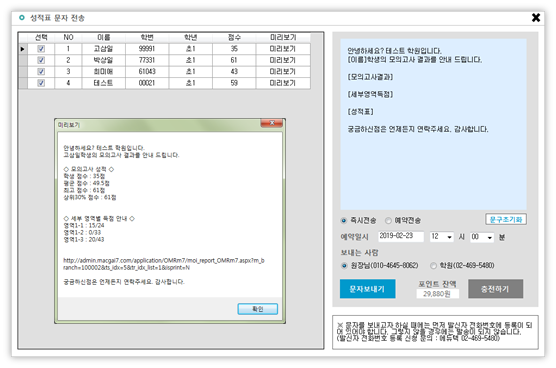
Task: Click the 문자보내기 button
Action: pyautogui.click(x=367, y=289)
